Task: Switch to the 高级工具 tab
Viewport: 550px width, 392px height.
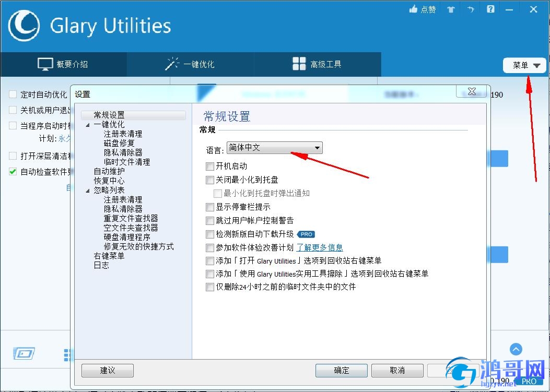Action: (x=317, y=64)
